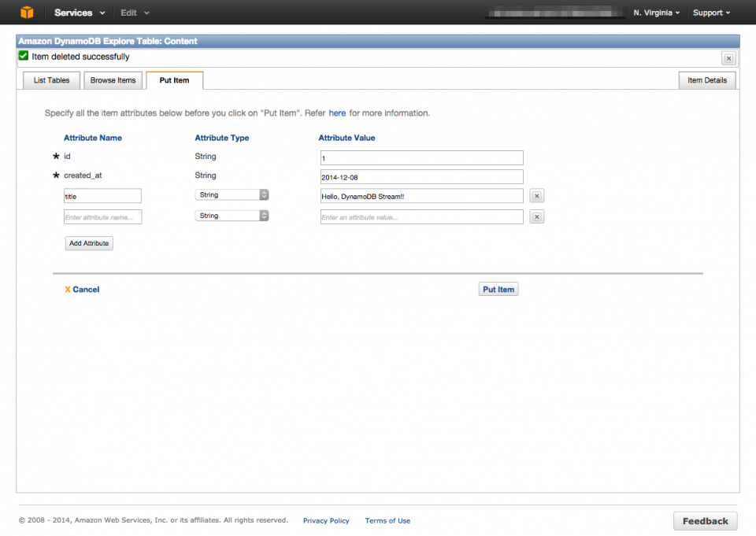
Task: Switch to the Browse Items tab
Action: (x=113, y=80)
